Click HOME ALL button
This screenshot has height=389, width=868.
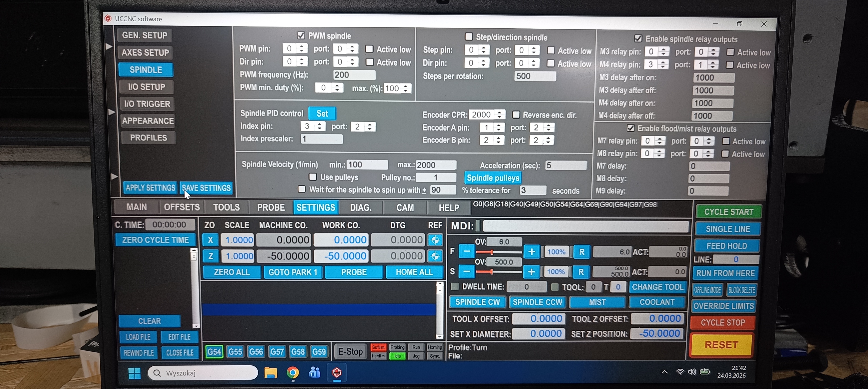coord(414,272)
